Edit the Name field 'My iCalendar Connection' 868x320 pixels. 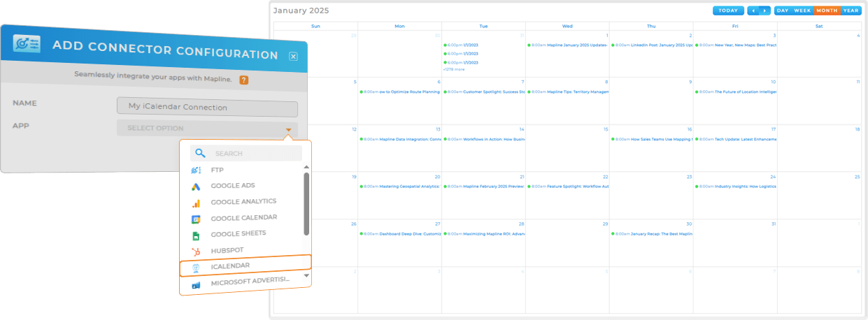tap(207, 108)
